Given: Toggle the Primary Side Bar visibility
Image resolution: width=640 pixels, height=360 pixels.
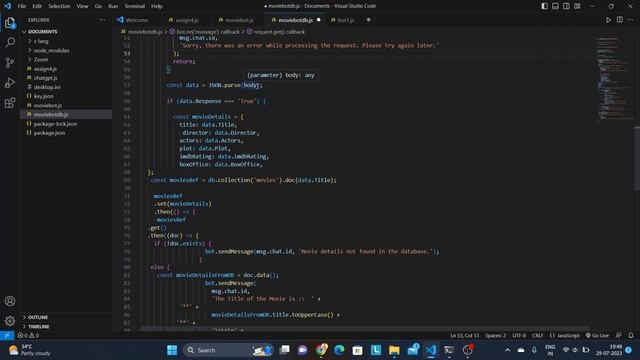Looking at the screenshot, I should [544, 6].
